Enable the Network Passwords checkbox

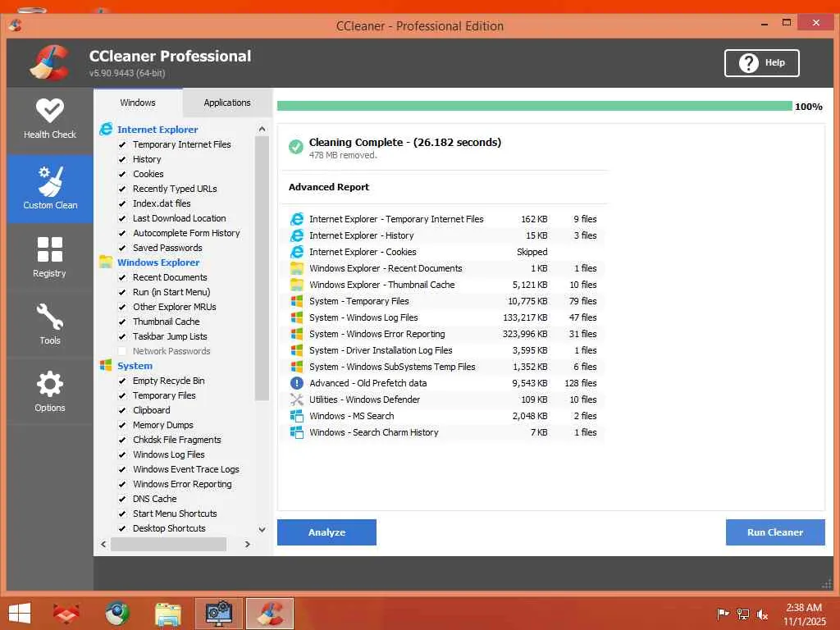click(x=122, y=351)
